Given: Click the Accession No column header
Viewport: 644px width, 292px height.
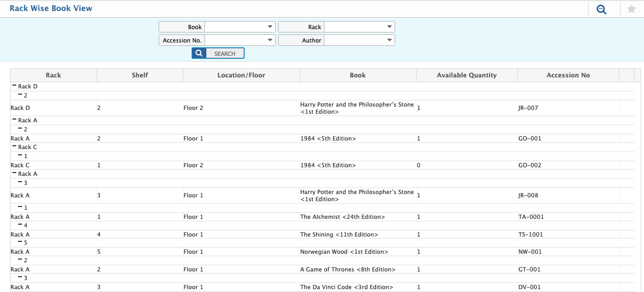Looking at the screenshot, I should coord(568,75).
